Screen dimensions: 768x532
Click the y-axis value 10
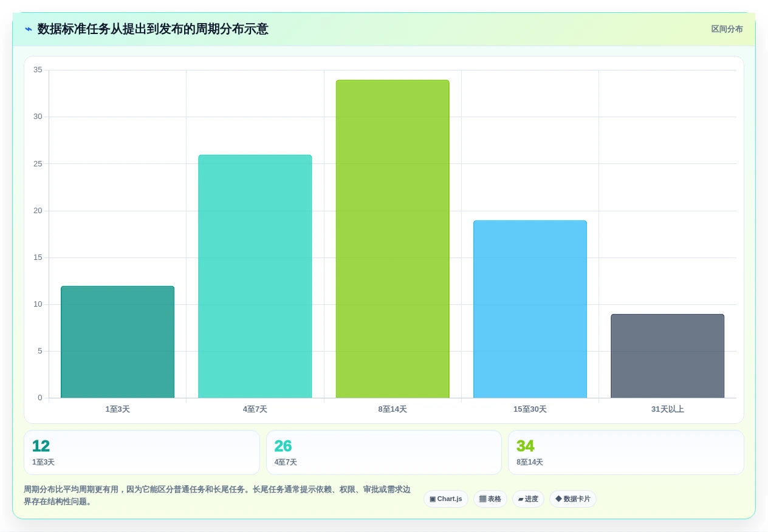pos(38,304)
